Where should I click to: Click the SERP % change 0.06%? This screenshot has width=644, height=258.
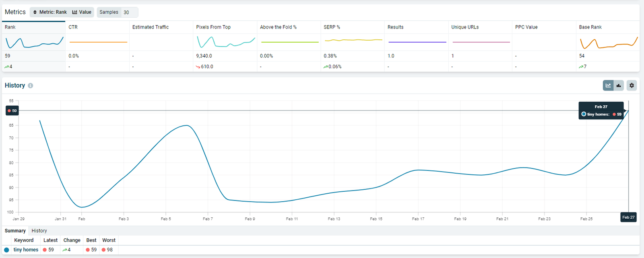pos(332,67)
